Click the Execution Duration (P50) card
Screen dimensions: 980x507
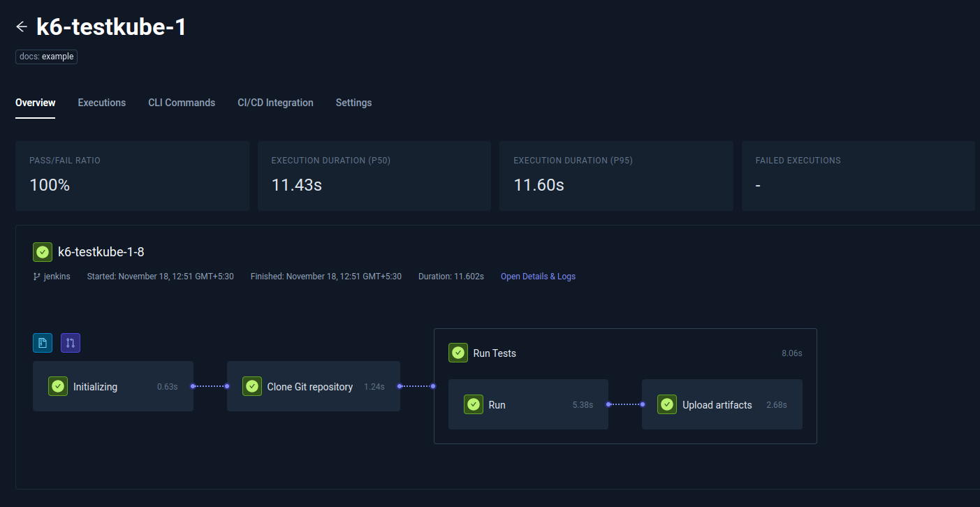pos(374,176)
